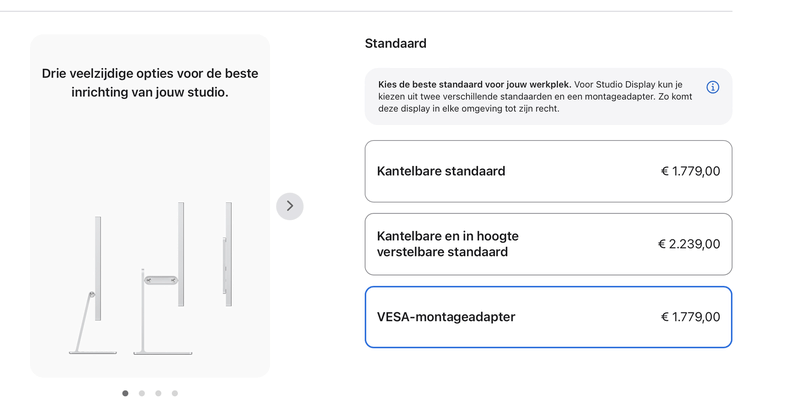Viewport: 800px width, 414px height.
Task: Click the € 2.239,00 price
Action: (688, 244)
